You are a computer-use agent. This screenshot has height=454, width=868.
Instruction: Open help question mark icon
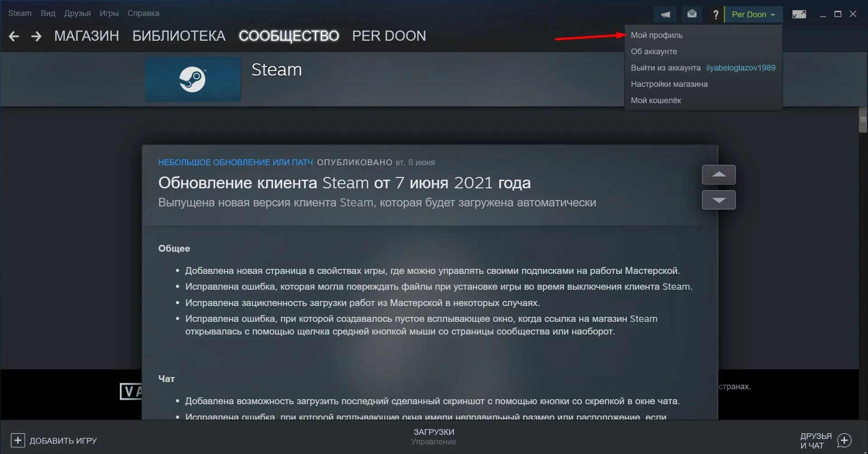[716, 14]
